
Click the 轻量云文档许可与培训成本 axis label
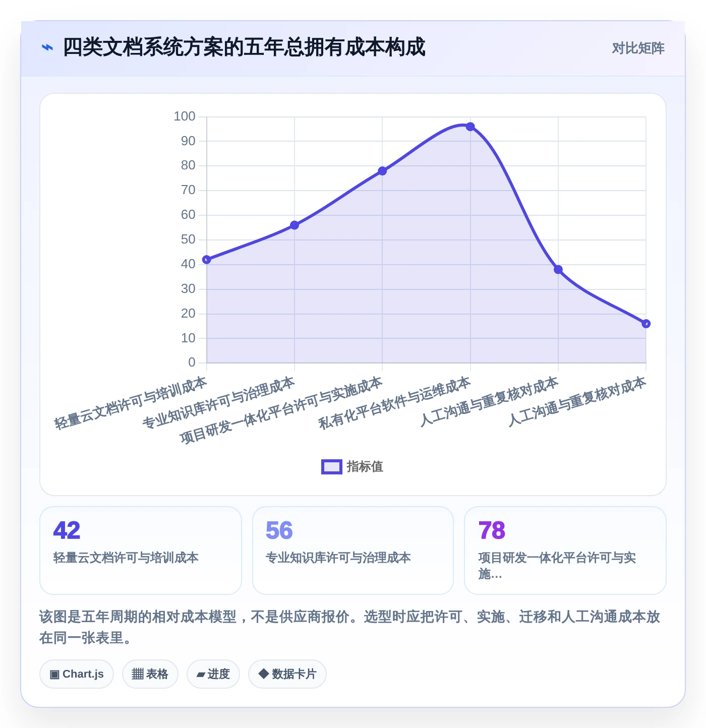131,403
